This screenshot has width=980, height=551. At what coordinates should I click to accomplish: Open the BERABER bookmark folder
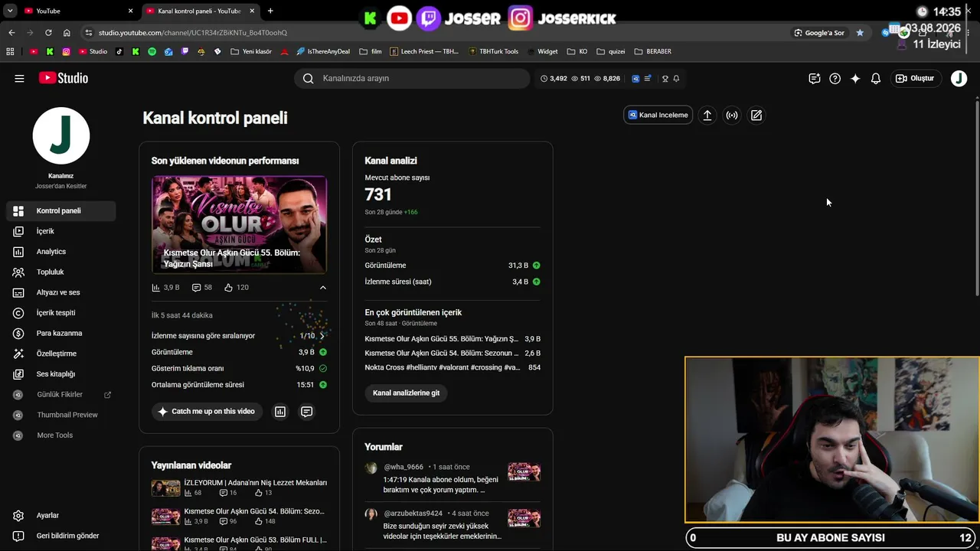[653, 51]
